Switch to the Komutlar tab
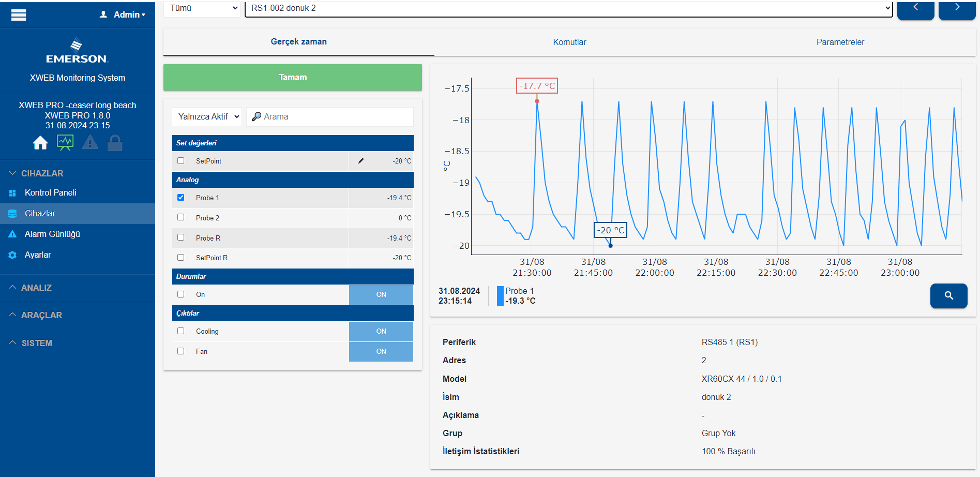 (569, 42)
